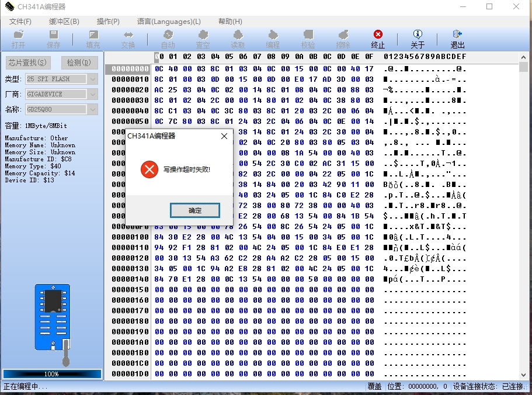Click the Memory Capacity: $14 line
Viewport: 532px width, 395px height.
[40, 173]
